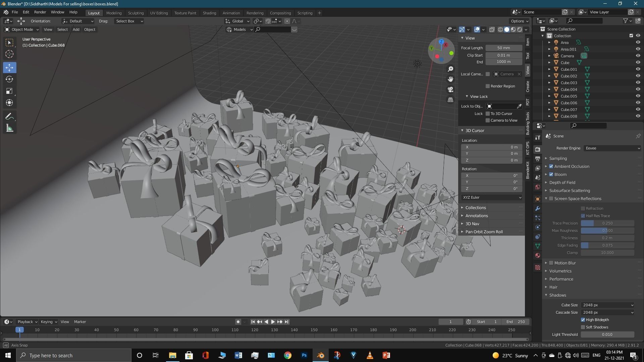Switch to UV Editing workspace tab
The width and height of the screenshot is (644, 362).
[159, 13]
